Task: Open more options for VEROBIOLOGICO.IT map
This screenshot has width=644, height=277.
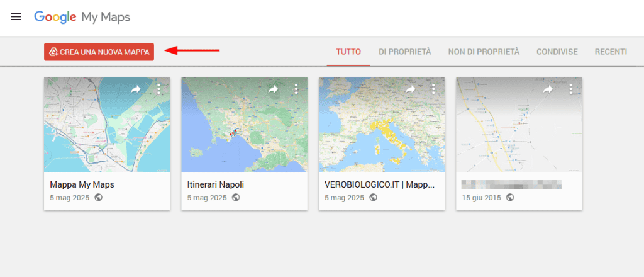Action: (x=433, y=89)
